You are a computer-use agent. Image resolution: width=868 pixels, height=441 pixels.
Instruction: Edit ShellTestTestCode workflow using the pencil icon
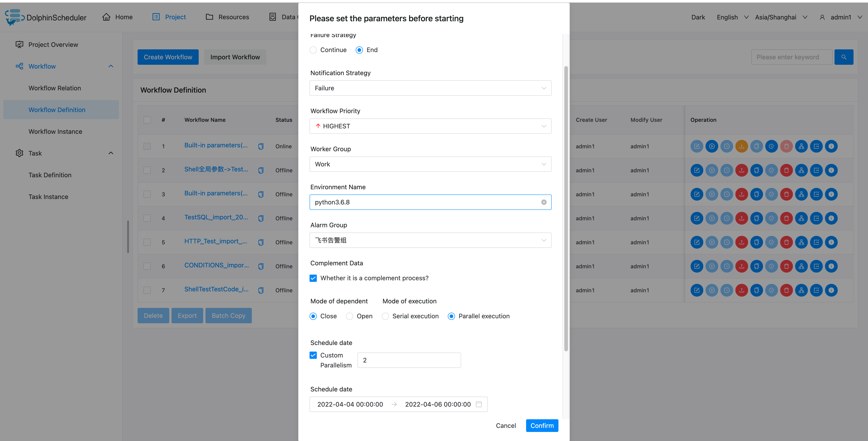click(697, 290)
